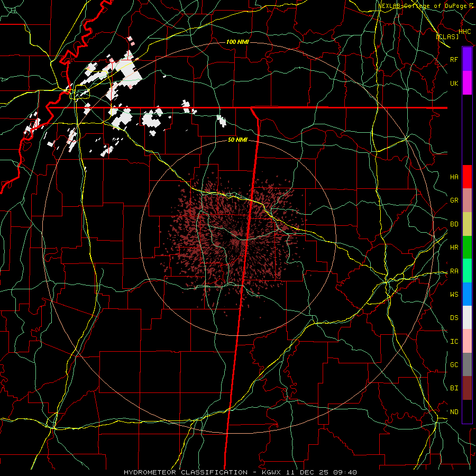Click the HR legend label

pos(454,248)
